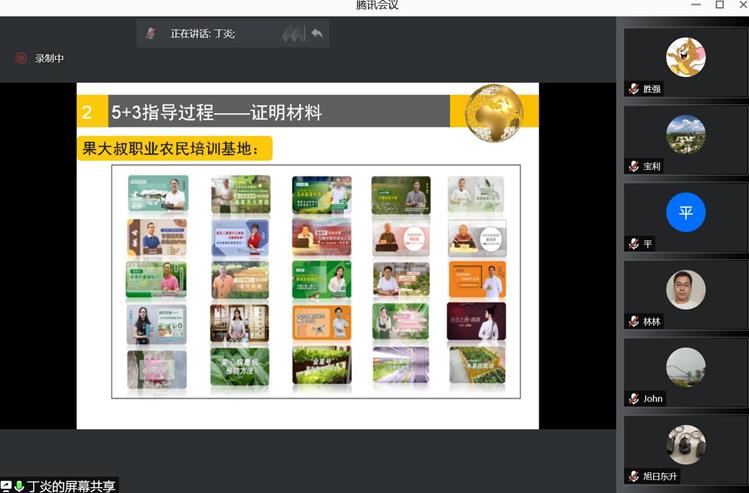Click the muted mic icon beside John
Viewport: 749px width, 493px height.
tap(634, 398)
